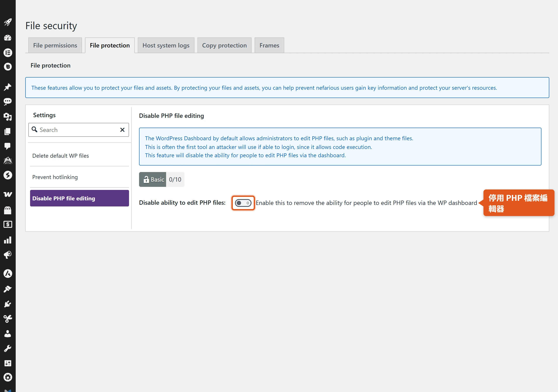Open the Media camera and music icon
The height and width of the screenshot is (392, 558).
(8, 117)
